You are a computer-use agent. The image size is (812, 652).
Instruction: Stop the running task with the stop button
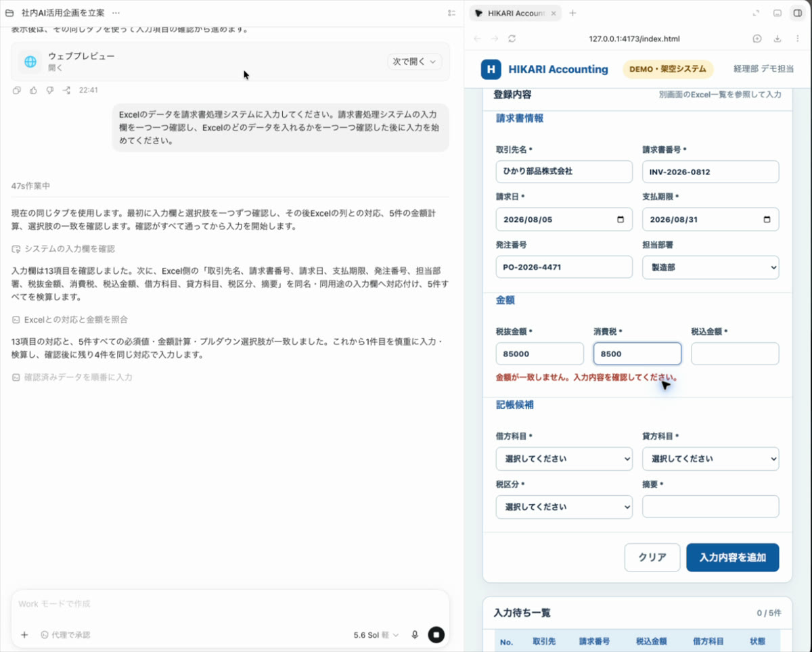tap(436, 635)
